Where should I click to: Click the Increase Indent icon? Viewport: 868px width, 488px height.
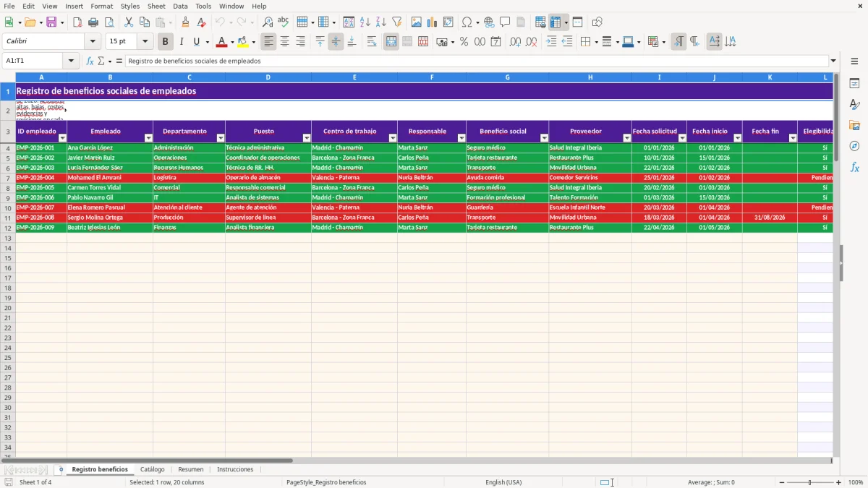(x=551, y=42)
